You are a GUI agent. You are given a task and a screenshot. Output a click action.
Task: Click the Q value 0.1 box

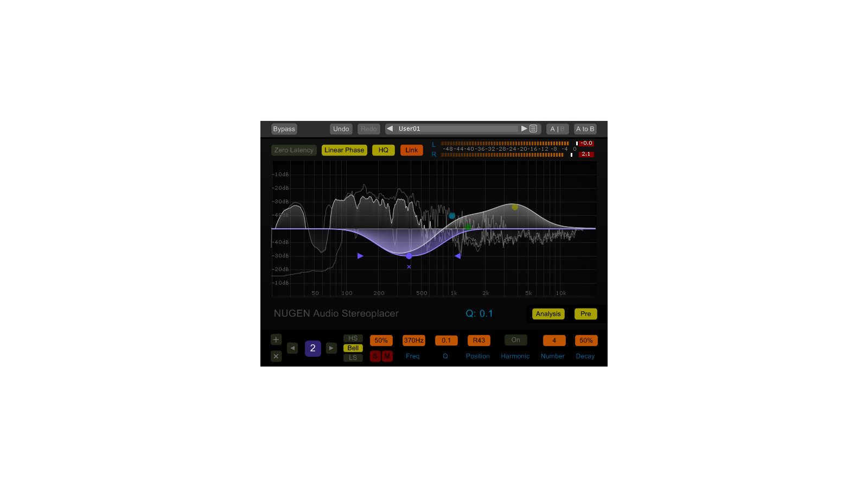click(446, 341)
